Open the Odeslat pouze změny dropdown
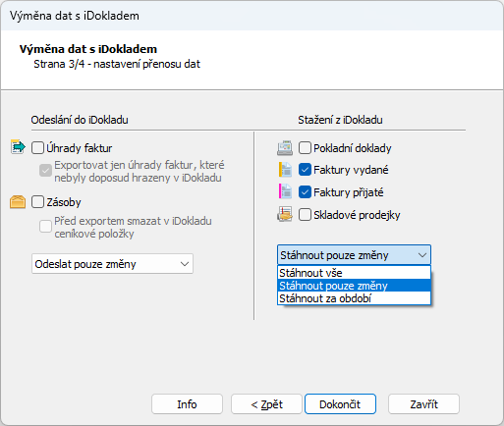This screenshot has width=504, height=426. (x=112, y=264)
